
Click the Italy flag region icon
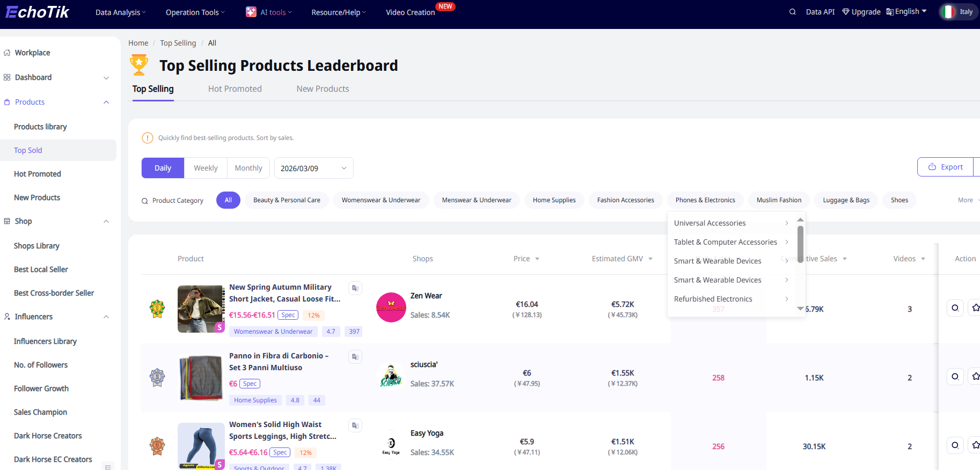[948, 12]
